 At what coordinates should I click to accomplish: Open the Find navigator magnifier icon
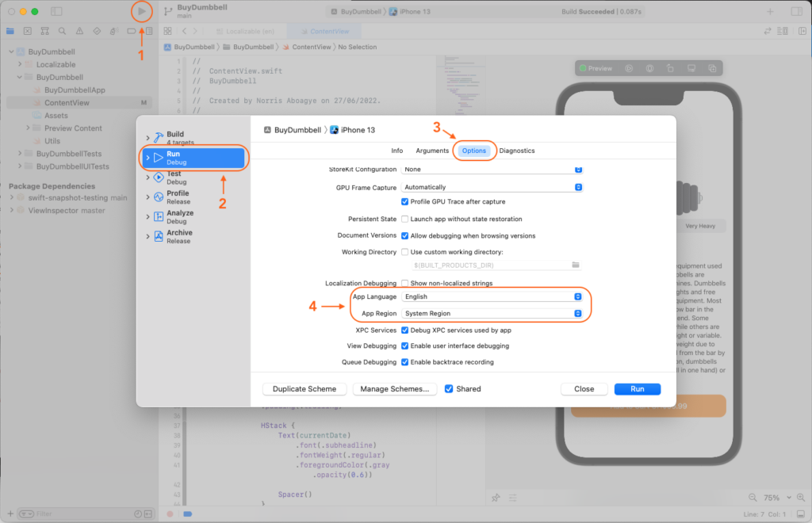(x=62, y=31)
